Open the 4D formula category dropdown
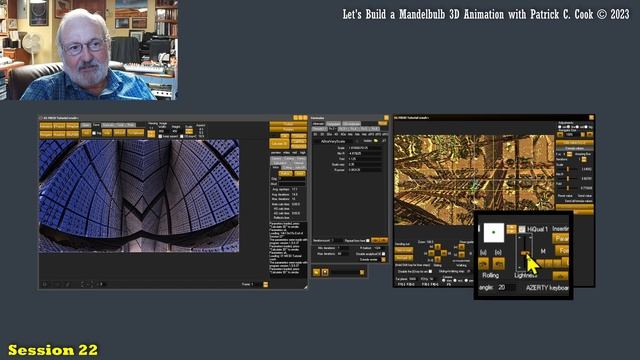640x360 pixels. pos(336,134)
